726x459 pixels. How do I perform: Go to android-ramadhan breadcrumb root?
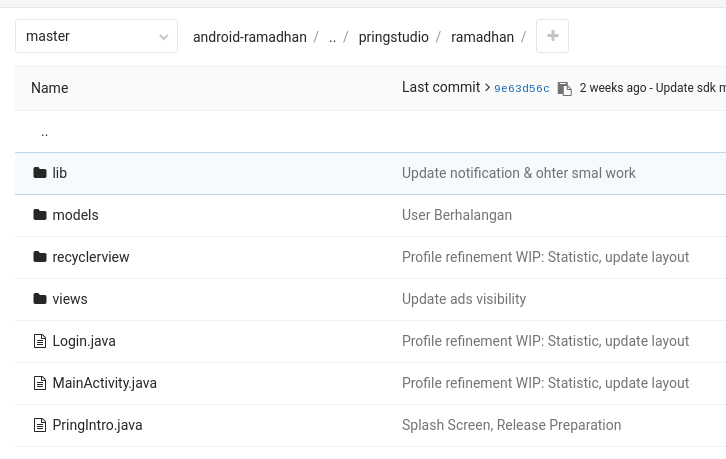249,37
